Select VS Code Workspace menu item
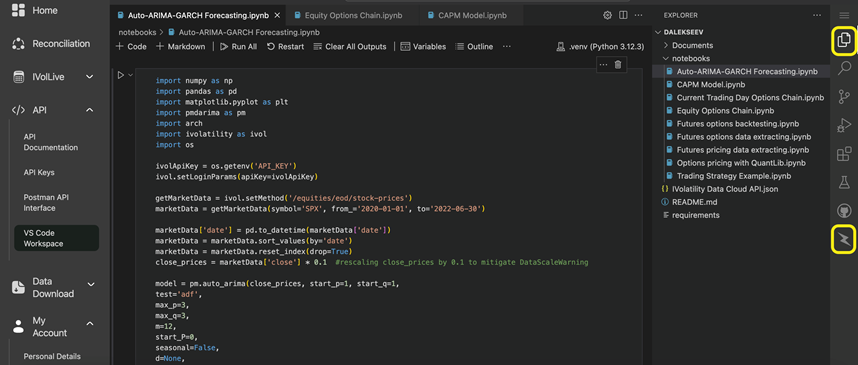858x365 pixels. 56,238
